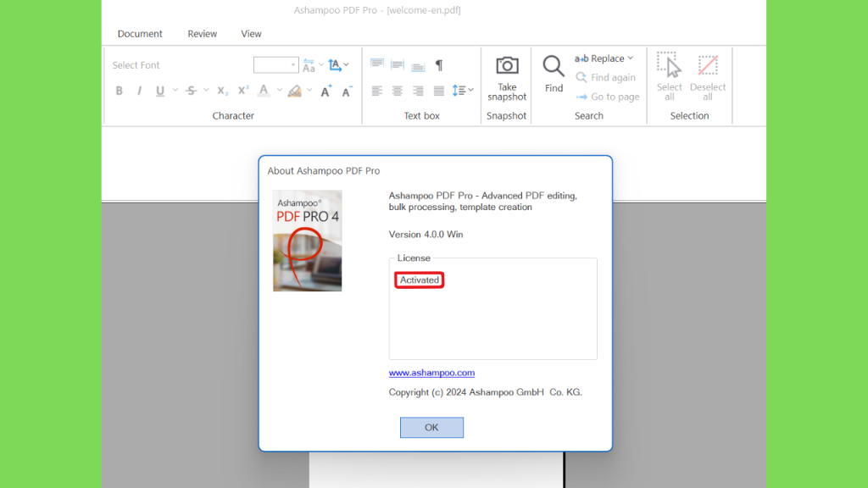Click OK in the About dialog
This screenshot has height=488, width=868.
(431, 428)
